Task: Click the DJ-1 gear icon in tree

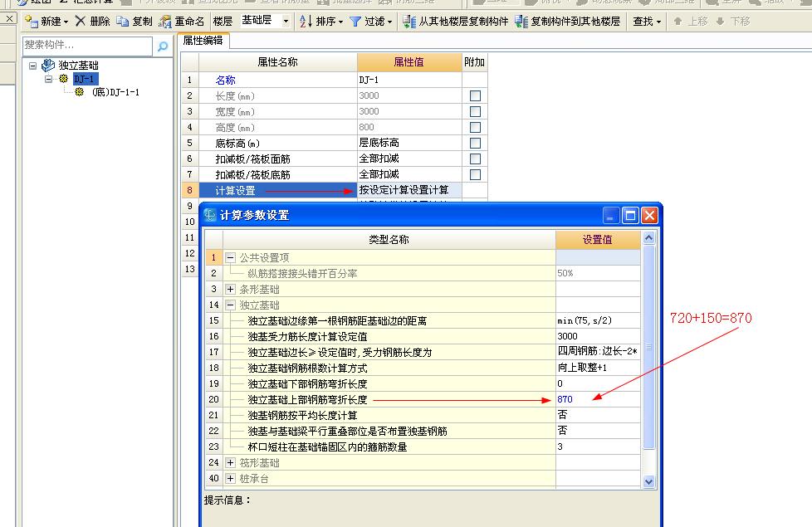Action: pyautogui.click(x=64, y=79)
